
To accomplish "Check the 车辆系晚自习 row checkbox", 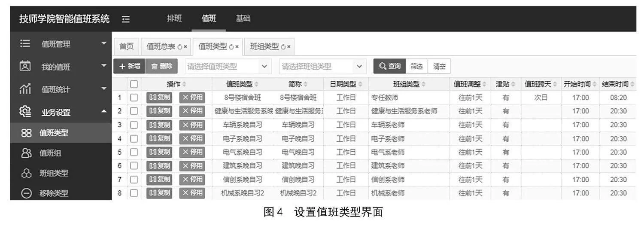I will pyautogui.click(x=134, y=125).
